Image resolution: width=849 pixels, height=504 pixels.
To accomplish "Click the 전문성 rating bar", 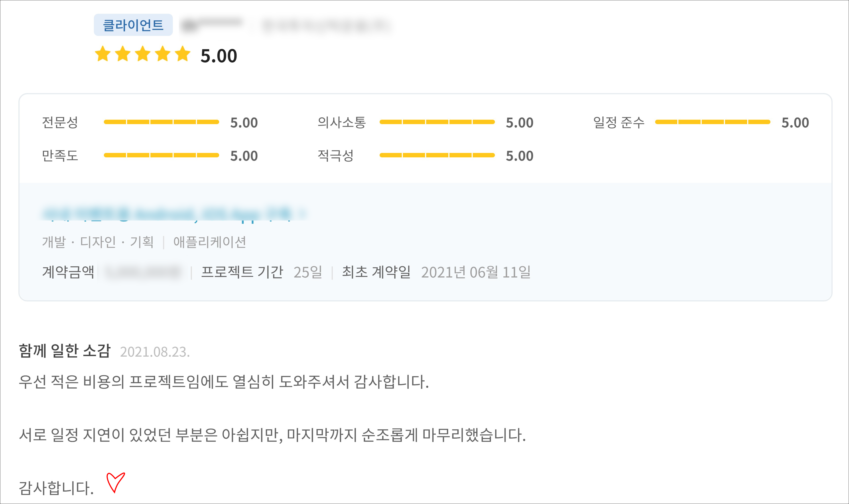I will [161, 122].
